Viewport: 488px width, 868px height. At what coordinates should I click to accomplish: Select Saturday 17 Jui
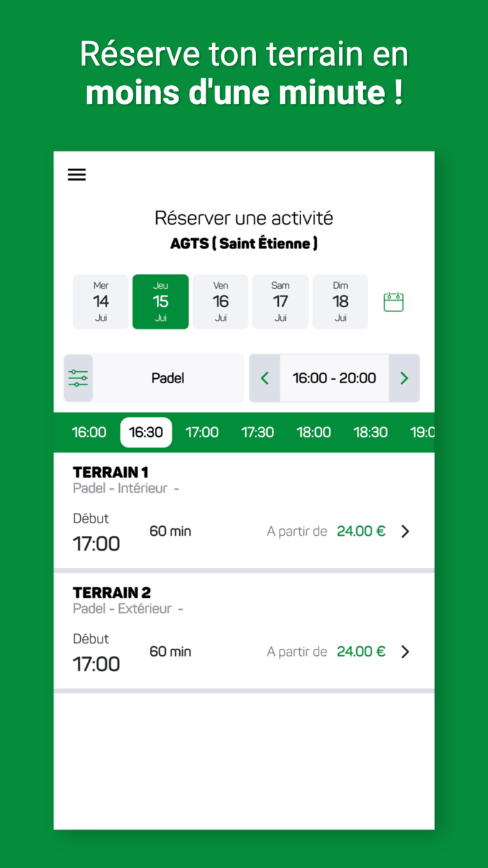coord(280,301)
